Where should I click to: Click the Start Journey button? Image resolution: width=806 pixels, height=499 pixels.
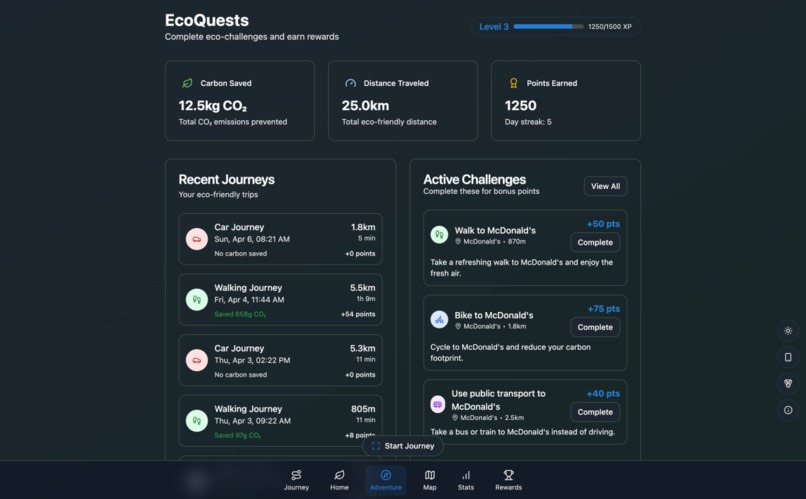(x=403, y=446)
